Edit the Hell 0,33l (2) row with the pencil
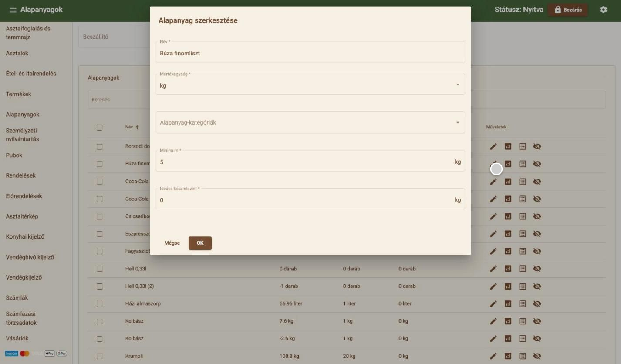Screen dimensions: 621x364 tap(493, 286)
